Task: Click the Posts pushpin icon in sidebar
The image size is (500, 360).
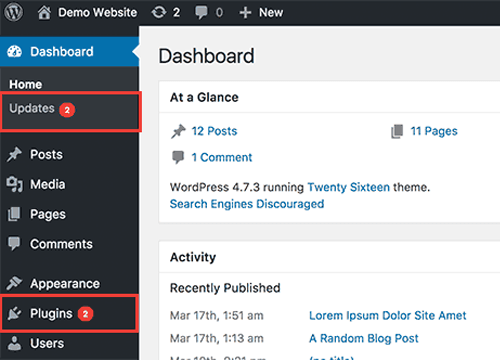Action: [x=14, y=155]
